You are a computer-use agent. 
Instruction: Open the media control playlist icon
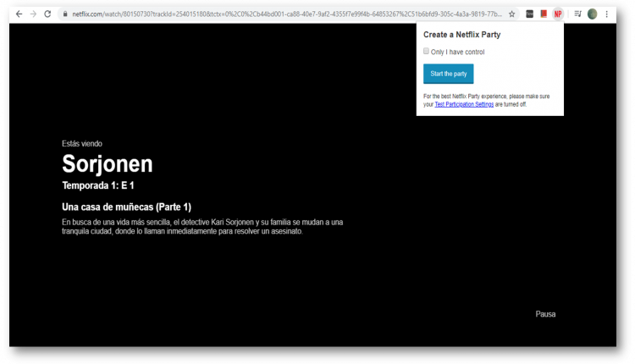[577, 14]
